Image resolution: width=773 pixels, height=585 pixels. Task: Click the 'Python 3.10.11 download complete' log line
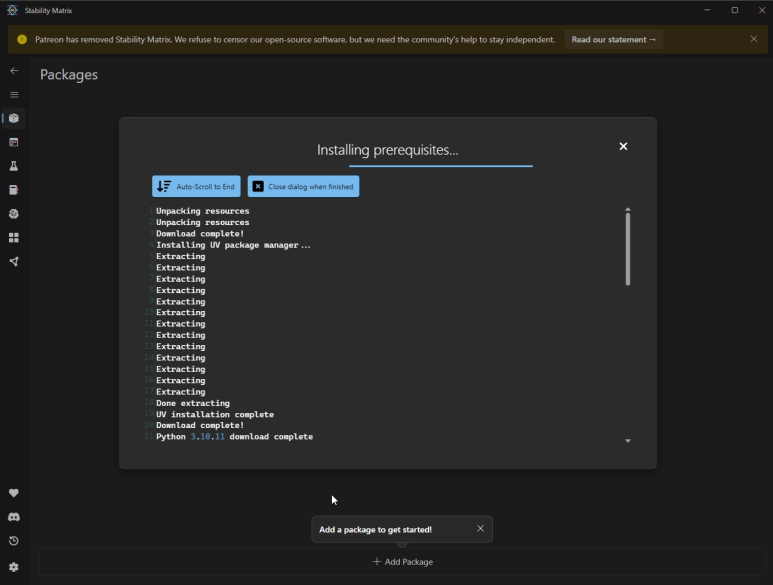[234, 437]
